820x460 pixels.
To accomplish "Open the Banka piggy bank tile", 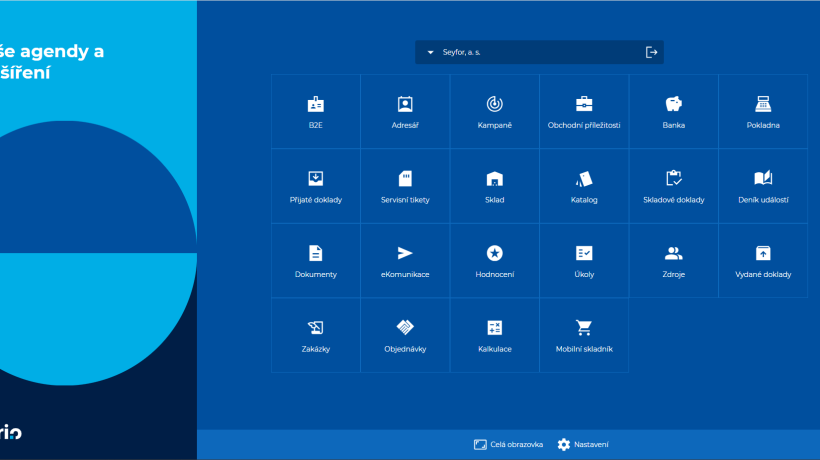I will pyautogui.click(x=674, y=112).
